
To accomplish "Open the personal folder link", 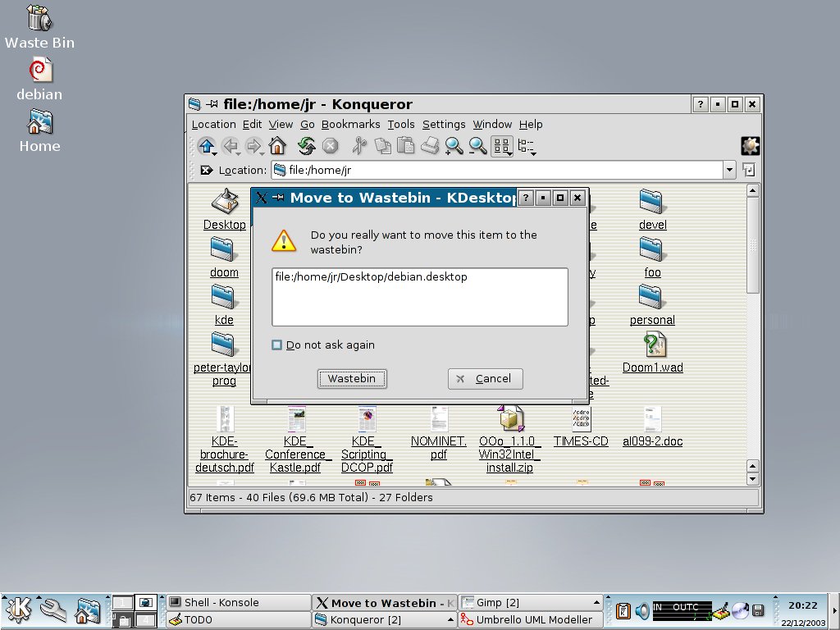I will coord(652,321).
